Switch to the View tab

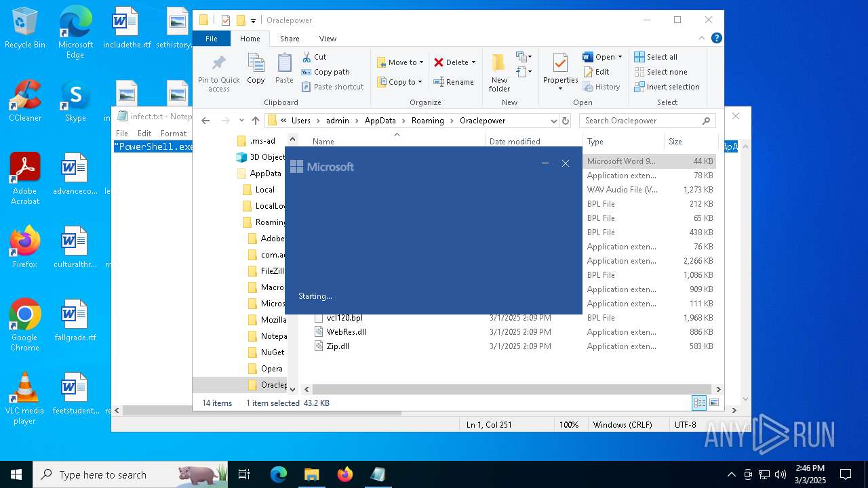[x=328, y=39]
